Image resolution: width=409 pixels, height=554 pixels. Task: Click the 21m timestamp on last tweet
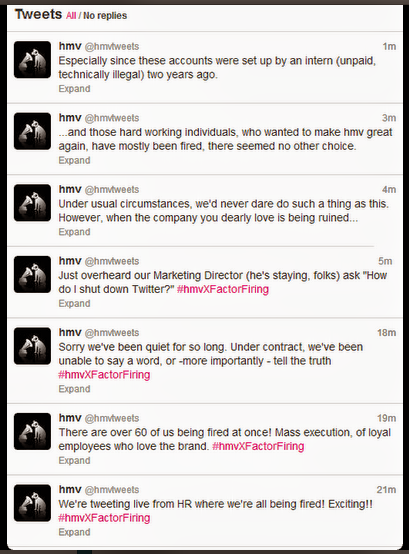(386, 490)
